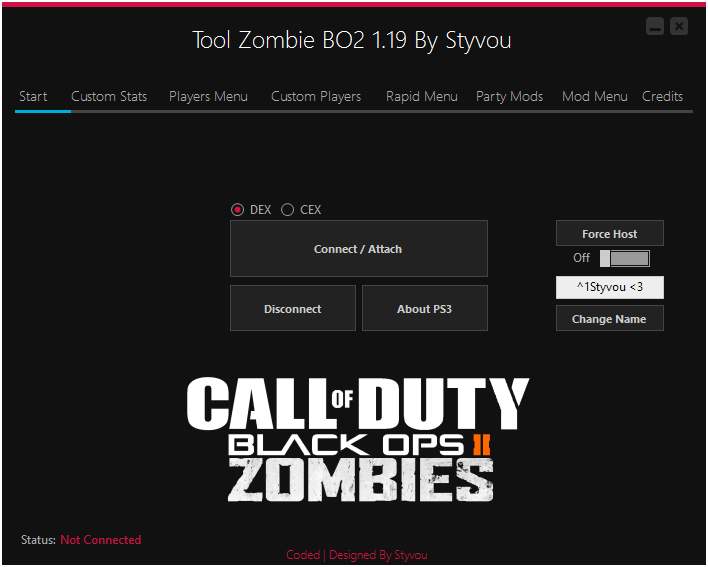Open the Custom Stats tab
Viewport: 708px width, 567px height.
tap(109, 97)
